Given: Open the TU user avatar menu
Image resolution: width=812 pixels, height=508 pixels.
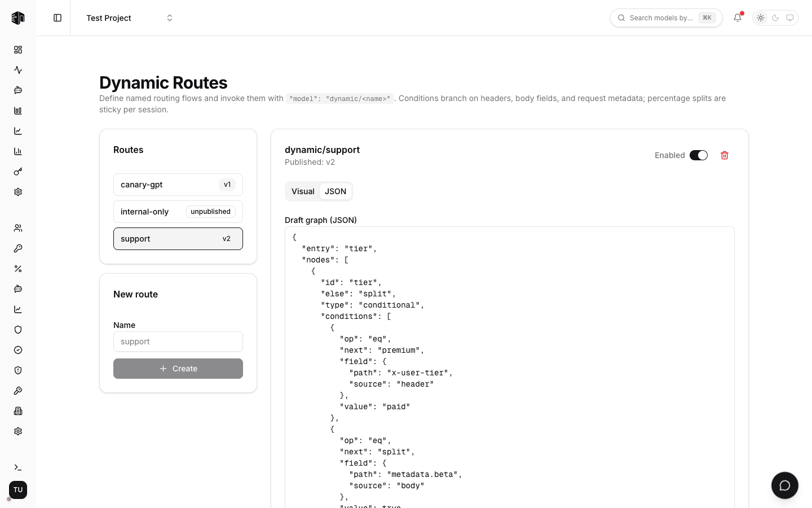Looking at the screenshot, I should pyautogui.click(x=18, y=490).
